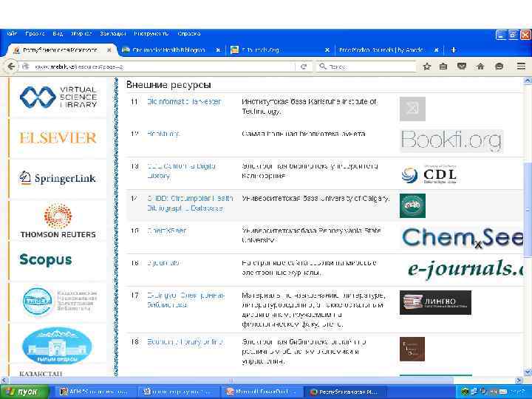Screen dimensions: 532x399
Task: Bookmark this page with the star icon
Action: pyautogui.click(x=426, y=66)
